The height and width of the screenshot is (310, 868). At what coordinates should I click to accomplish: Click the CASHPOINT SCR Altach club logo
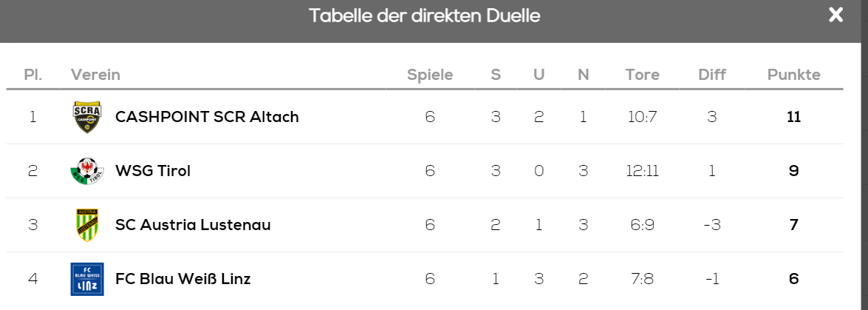point(87,117)
